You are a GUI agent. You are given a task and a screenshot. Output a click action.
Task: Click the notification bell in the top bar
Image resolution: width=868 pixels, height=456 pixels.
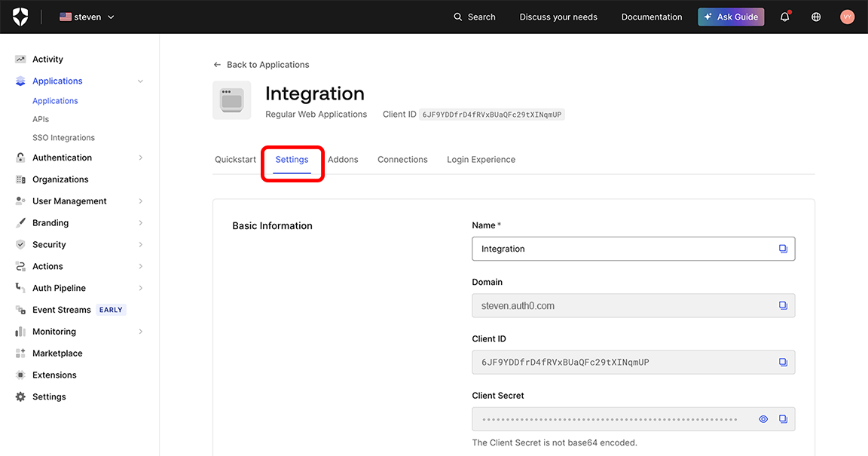click(784, 17)
